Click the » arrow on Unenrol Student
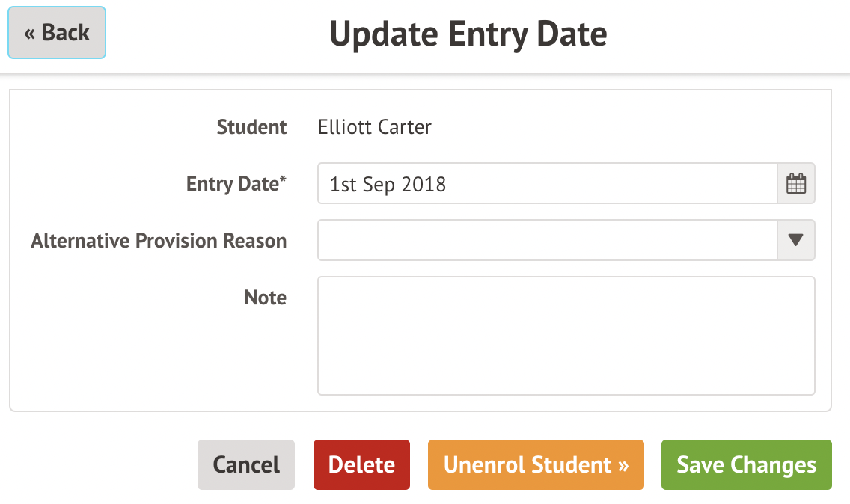Viewport: 850px width, 504px height. pos(623,465)
